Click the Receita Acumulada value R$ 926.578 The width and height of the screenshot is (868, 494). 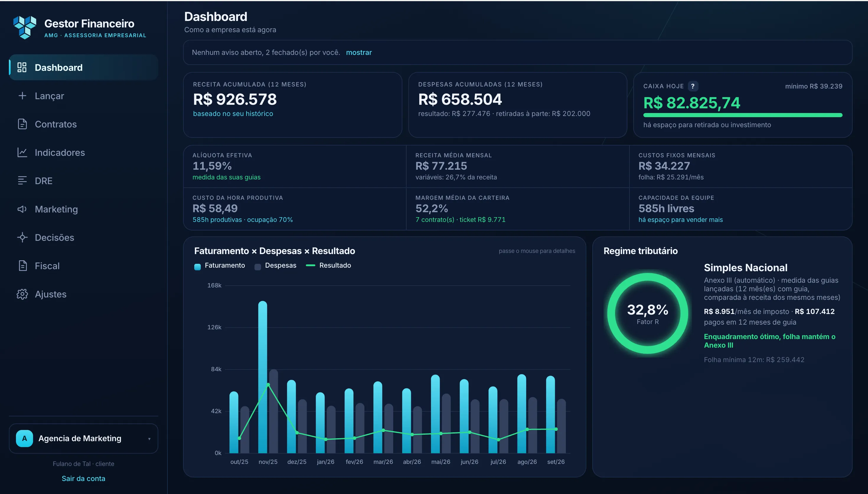click(235, 99)
